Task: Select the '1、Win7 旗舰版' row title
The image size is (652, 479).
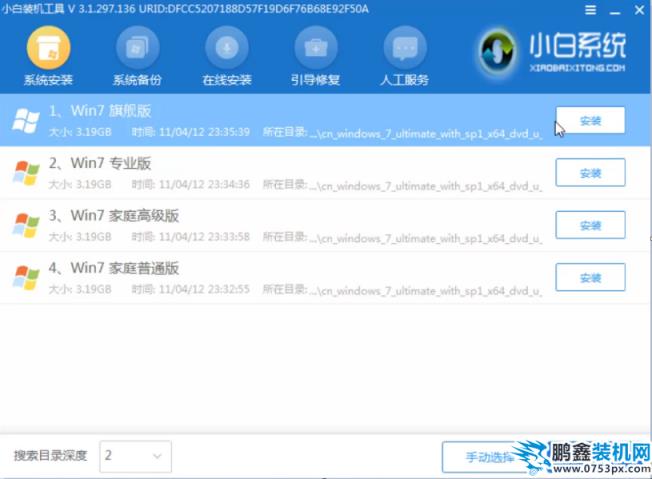Action: [x=100, y=111]
